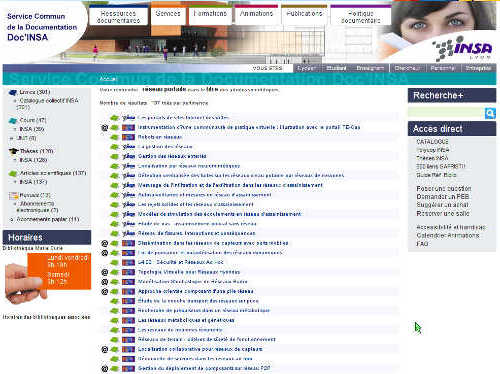Click the Revues category icon

13,196
